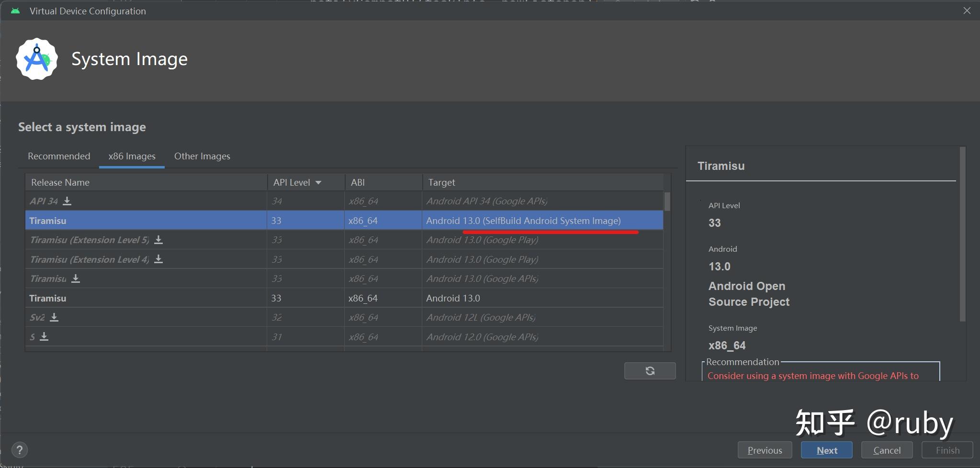The image size is (980, 468).
Task: Sort by API Level column arrow
Action: [318, 182]
